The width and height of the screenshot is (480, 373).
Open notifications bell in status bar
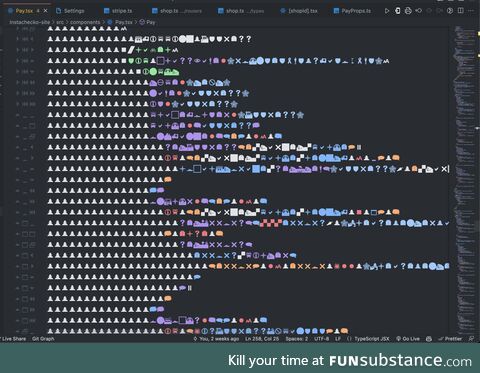471,339
